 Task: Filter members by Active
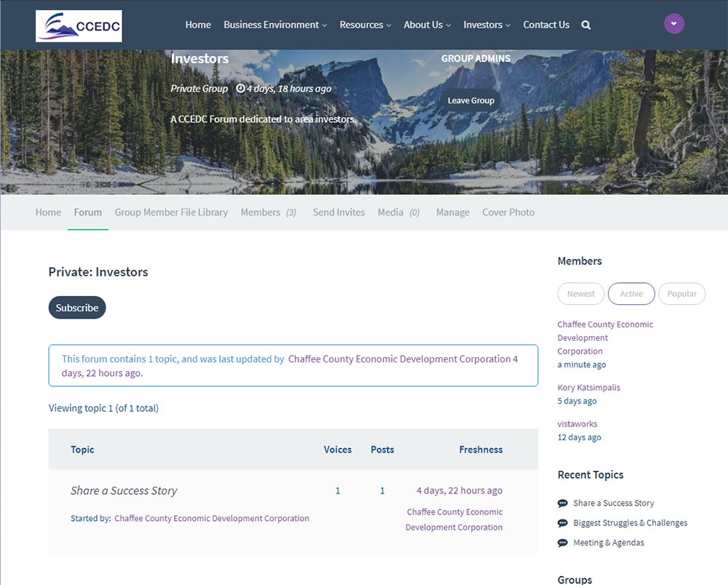pyautogui.click(x=631, y=294)
